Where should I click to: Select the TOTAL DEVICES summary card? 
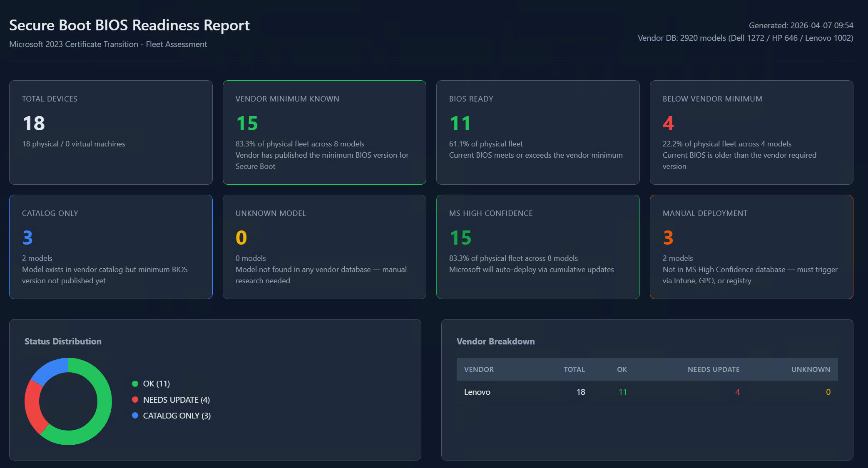(x=110, y=132)
